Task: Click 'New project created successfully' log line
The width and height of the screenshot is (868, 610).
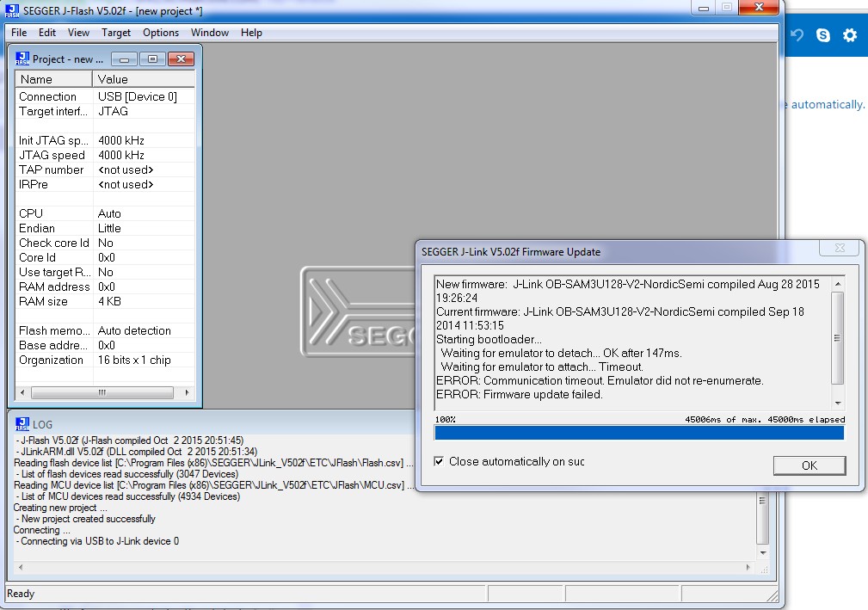Action: point(88,519)
